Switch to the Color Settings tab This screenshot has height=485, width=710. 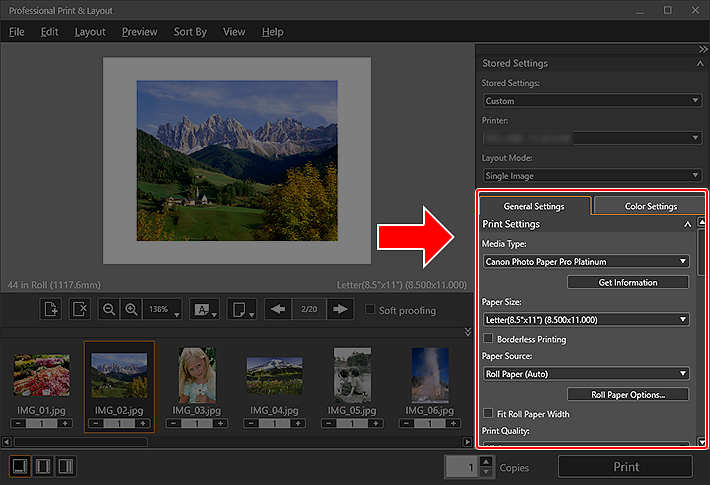click(651, 206)
